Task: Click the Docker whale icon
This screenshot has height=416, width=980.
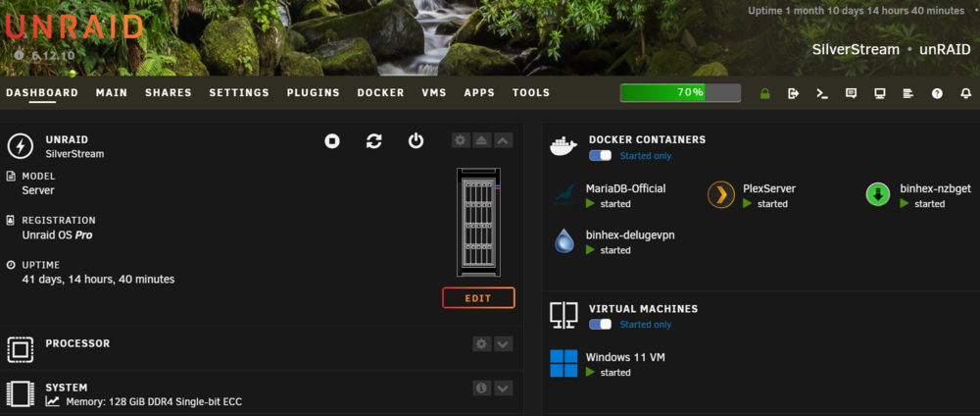Action: (x=563, y=146)
